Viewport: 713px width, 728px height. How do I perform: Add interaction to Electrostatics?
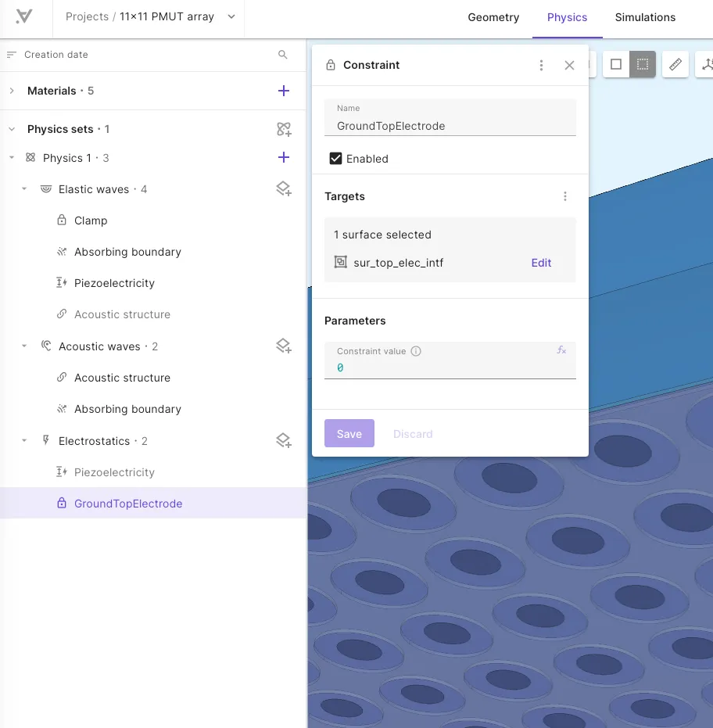284,440
